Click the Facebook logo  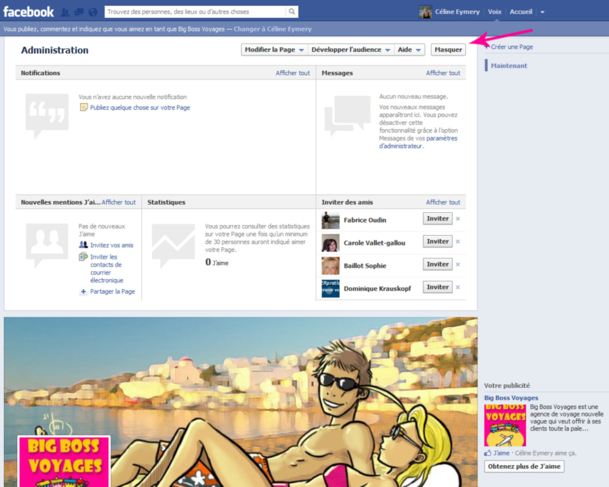click(x=28, y=12)
